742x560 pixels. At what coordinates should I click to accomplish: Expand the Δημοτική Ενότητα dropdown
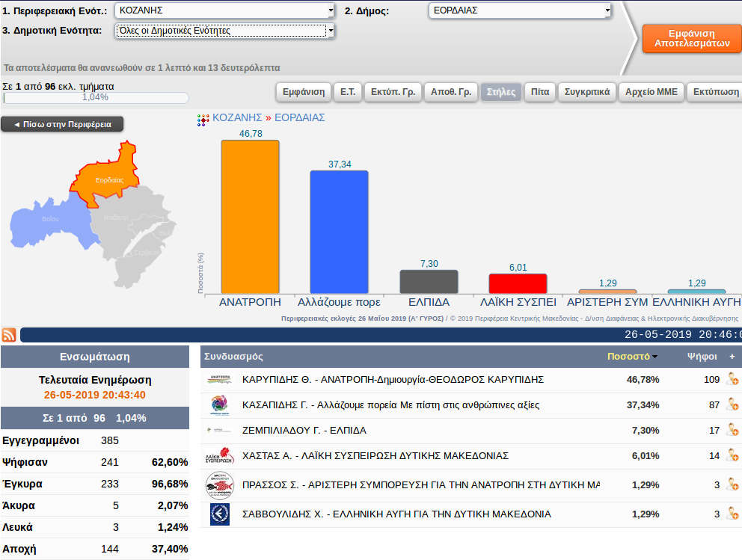pos(224,31)
